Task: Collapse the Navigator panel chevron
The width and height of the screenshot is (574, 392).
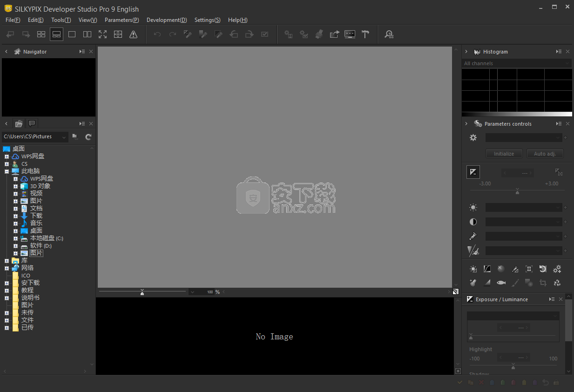Action: (6, 52)
